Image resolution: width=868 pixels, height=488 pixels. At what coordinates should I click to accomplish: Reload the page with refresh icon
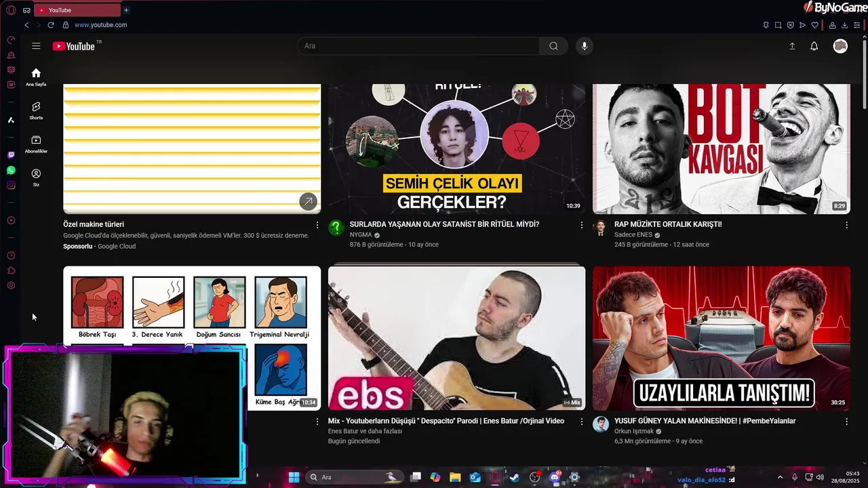[50, 25]
